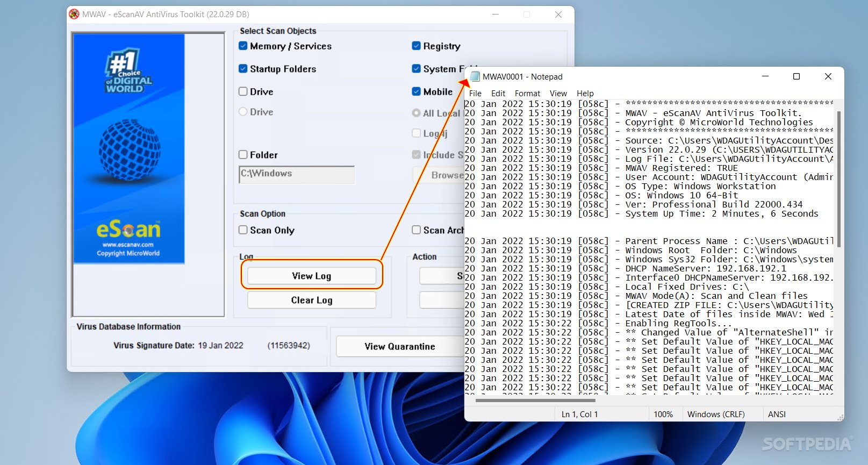Click the '(11563942)' signature count text

coord(289,345)
